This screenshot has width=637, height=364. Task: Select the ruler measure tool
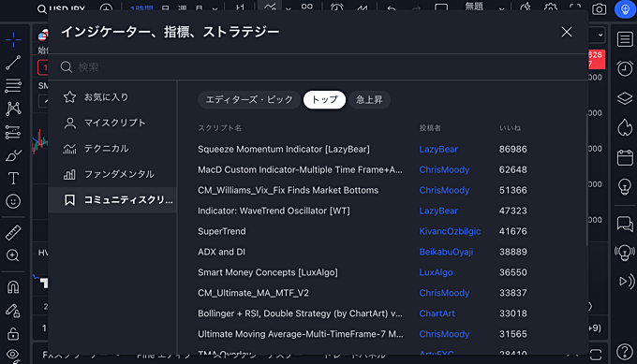[13, 232]
